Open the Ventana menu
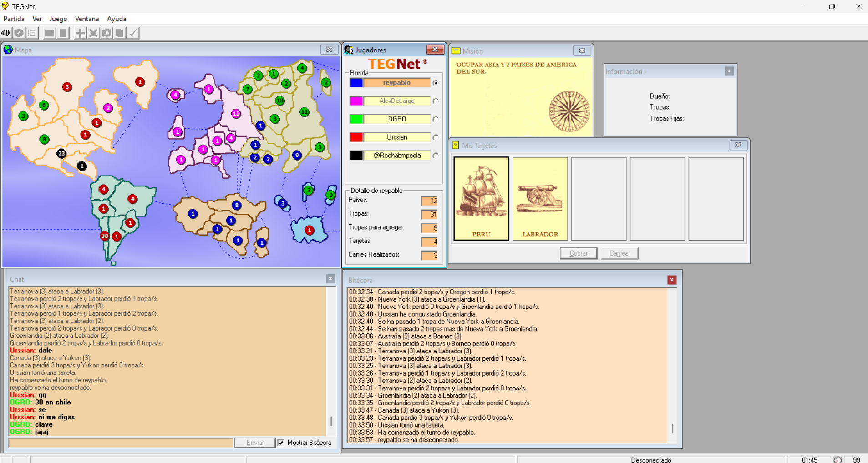Screen dimensions: 868x463 tap(87, 19)
